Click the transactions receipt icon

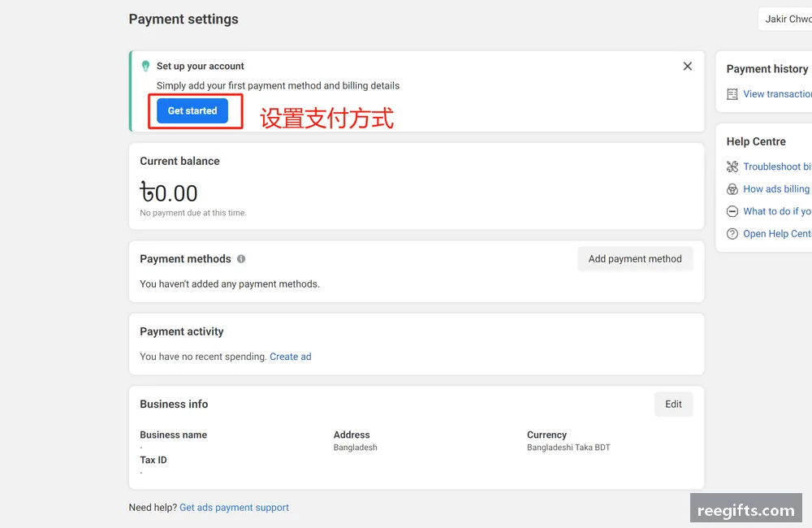pyautogui.click(x=732, y=94)
